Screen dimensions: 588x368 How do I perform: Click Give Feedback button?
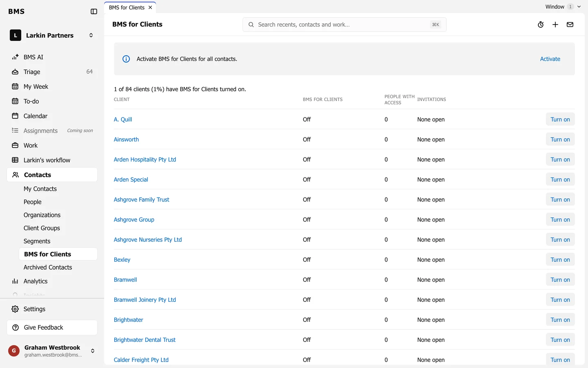(52, 327)
